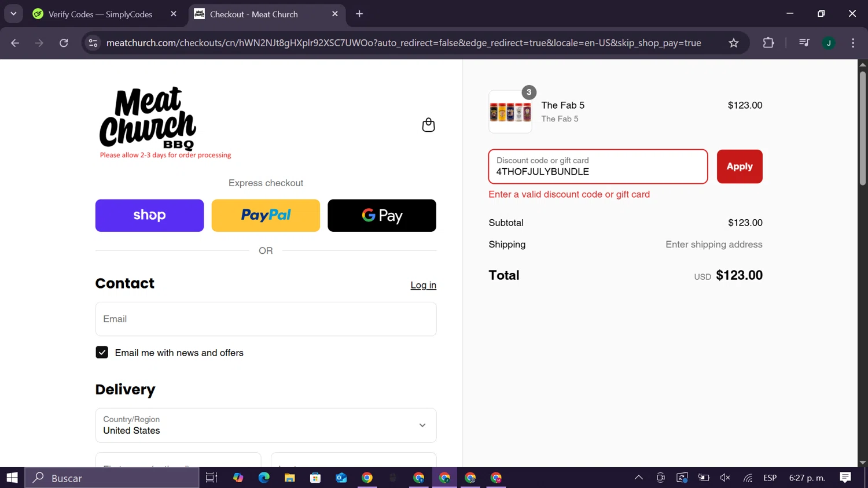Image resolution: width=868 pixels, height=488 pixels.
Task: Click the Total amount $123.00
Action: pyautogui.click(x=739, y=275)
